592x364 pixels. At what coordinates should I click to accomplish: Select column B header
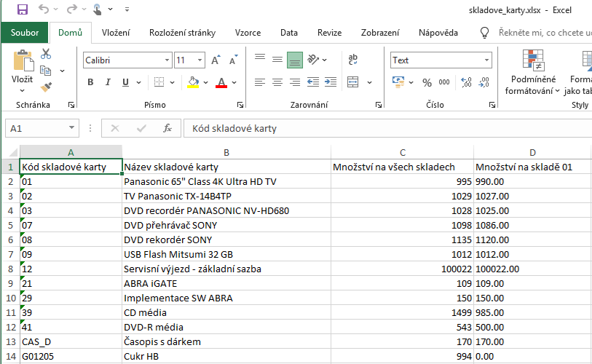226,152
